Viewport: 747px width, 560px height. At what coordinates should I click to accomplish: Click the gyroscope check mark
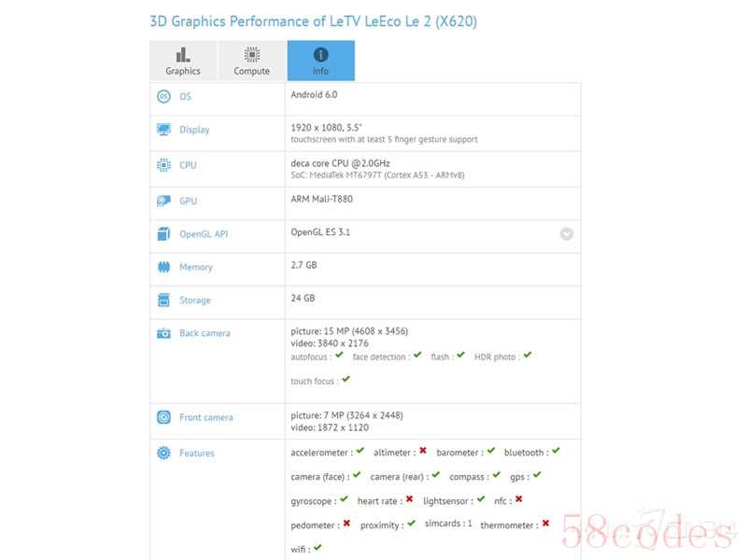(x=344, y=499)
